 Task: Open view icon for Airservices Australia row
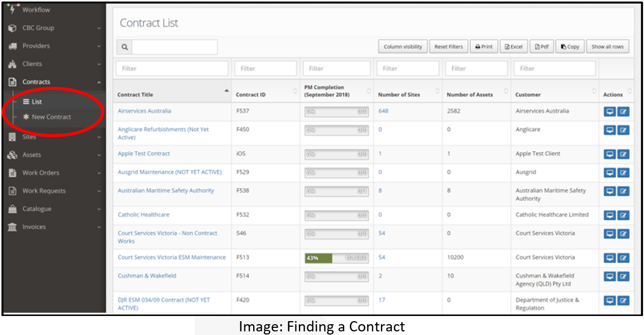coord(610,112)
